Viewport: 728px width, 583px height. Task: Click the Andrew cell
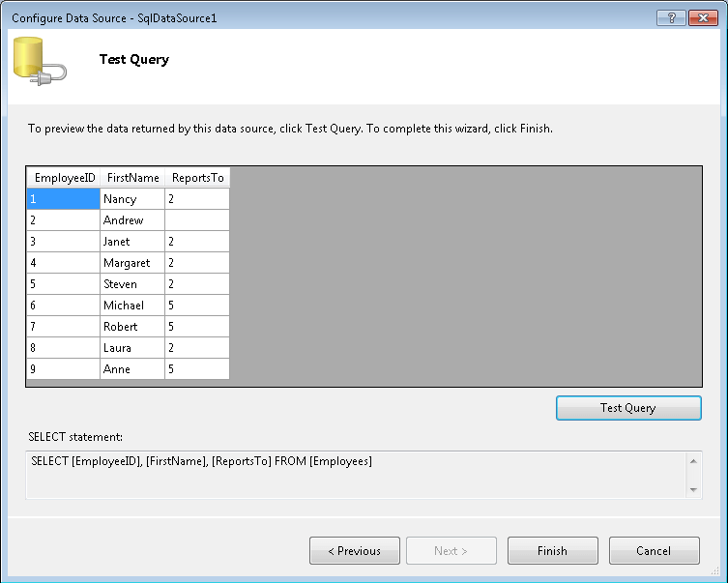(132, 220)
